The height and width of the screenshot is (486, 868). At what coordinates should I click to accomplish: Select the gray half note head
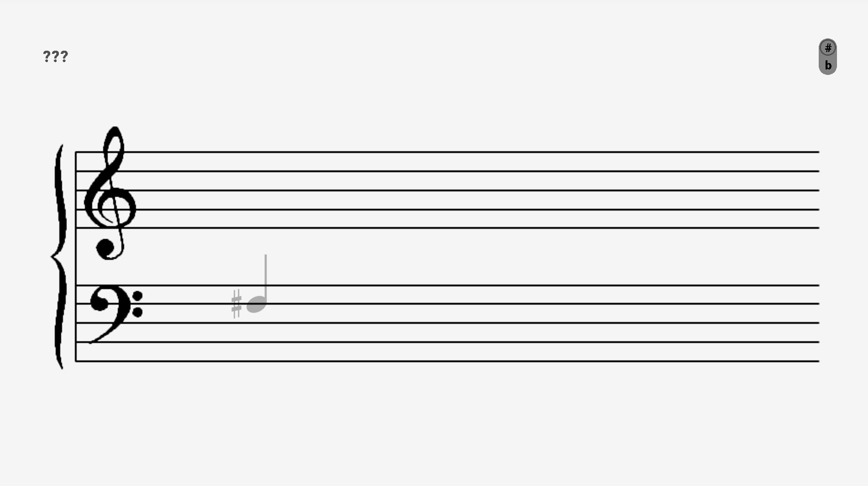pyautogui.click(x=256, y=304)
